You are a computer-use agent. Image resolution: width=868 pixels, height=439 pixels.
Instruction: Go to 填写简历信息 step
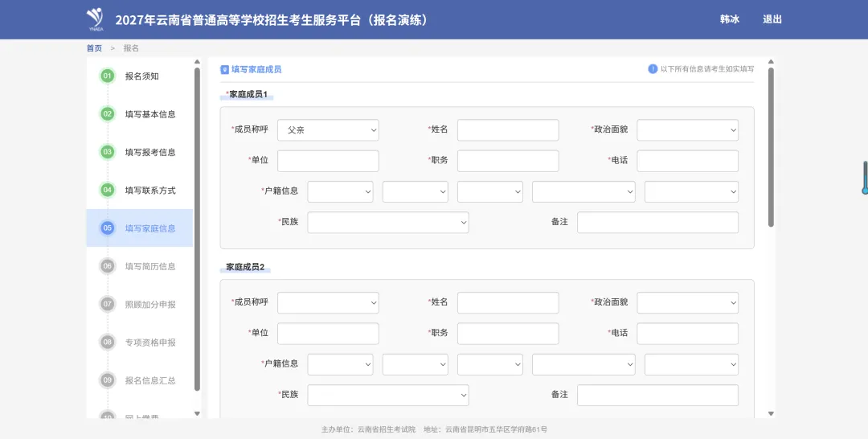pyautogui.click(x=150, y=266)
